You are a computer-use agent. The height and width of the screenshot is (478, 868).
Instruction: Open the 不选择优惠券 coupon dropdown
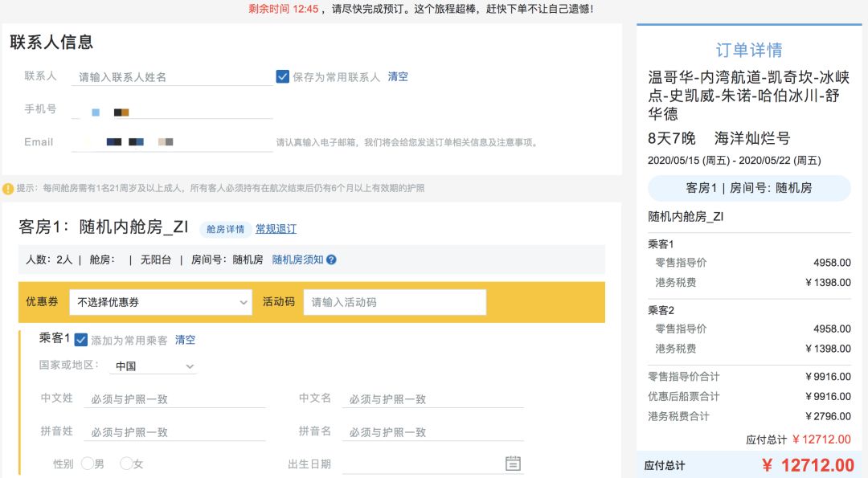click(160, 302)
